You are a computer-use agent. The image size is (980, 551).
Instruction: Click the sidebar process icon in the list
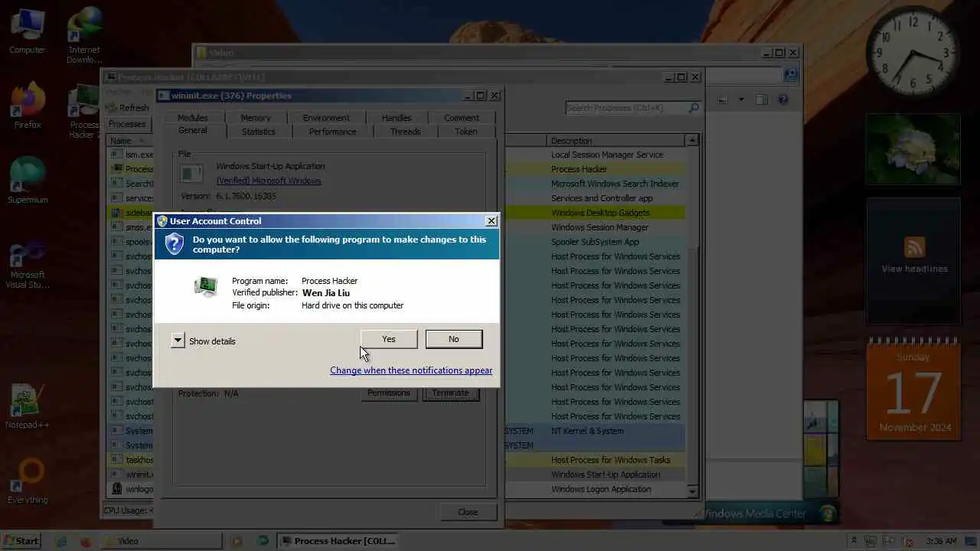pyautogui.click(x=116, y=213)
